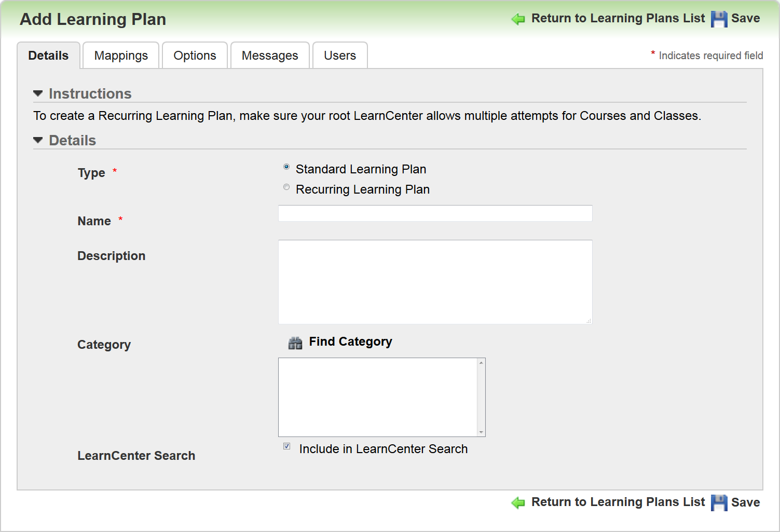This screenshot has width=780, height=532.
Task: Select the Standard Learning Plan radio button
Action: pos(286,167)
